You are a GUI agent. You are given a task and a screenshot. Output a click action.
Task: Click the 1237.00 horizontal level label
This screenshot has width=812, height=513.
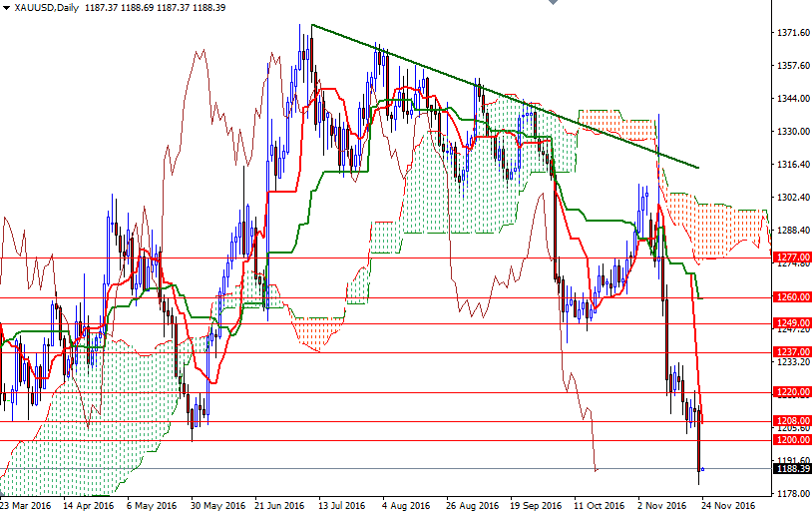[791, 352]
